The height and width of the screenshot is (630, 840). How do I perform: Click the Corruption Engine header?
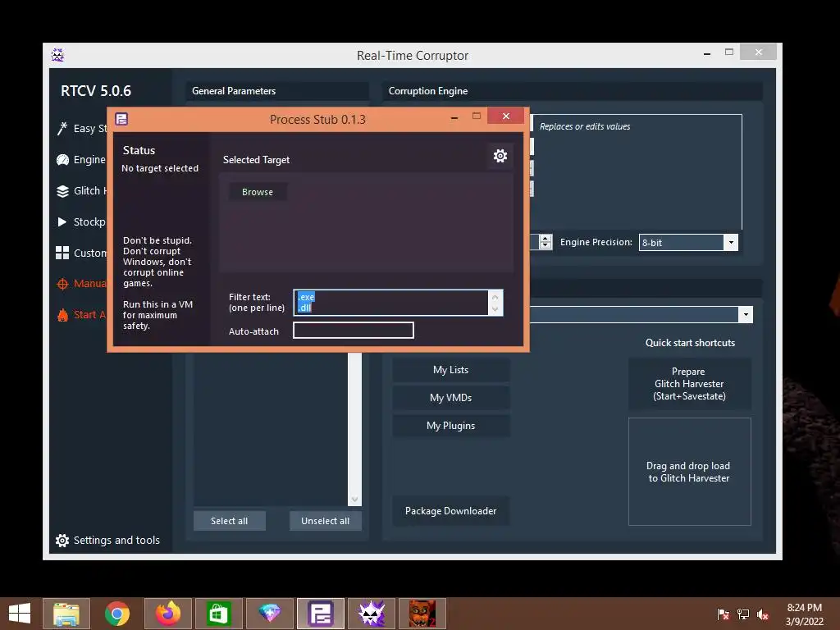click(428, 91)
